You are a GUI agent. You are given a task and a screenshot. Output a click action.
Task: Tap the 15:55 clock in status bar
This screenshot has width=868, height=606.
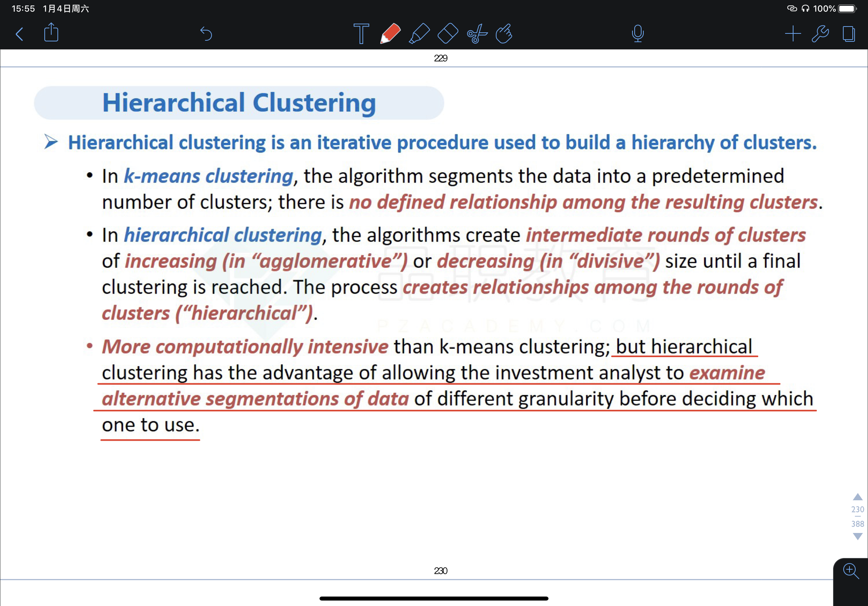pos(23,8)
